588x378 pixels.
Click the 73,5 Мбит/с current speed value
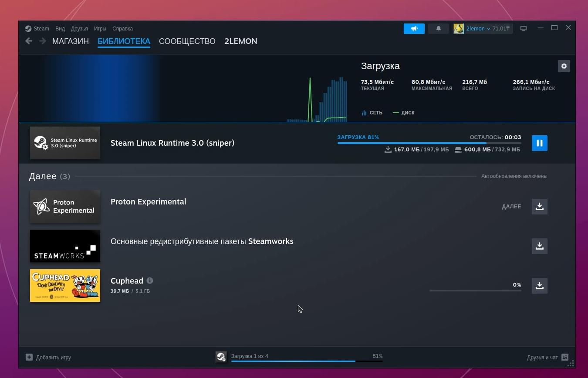point(377,82)
